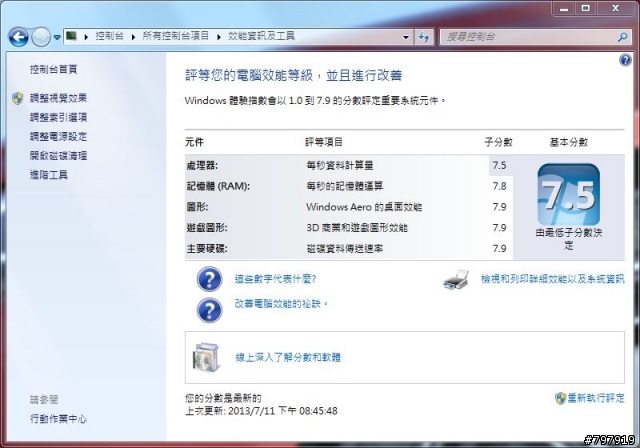Click the 子分數 column header
The width and height of the screenshot is (640, 448).
[x=498, y=142]
